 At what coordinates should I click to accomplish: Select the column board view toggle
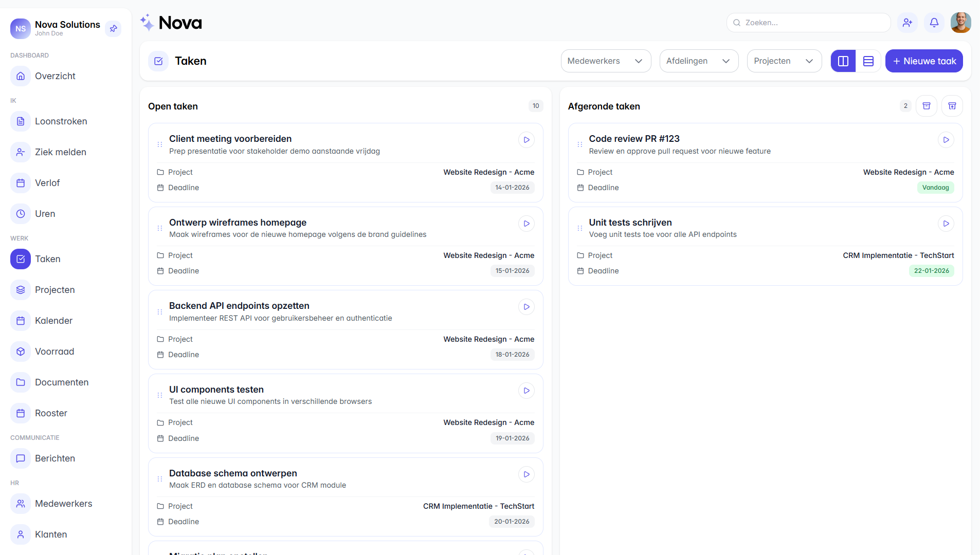point(843,61)
